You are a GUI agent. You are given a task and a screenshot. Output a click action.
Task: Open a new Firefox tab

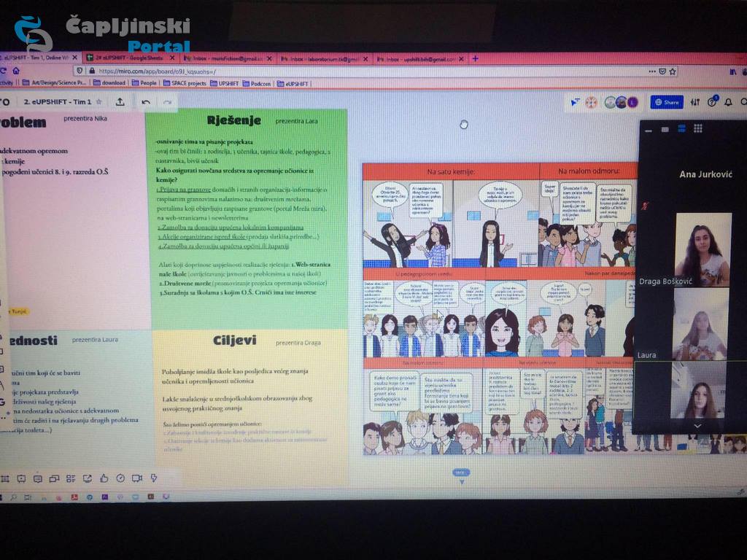(x=476, y=58)
